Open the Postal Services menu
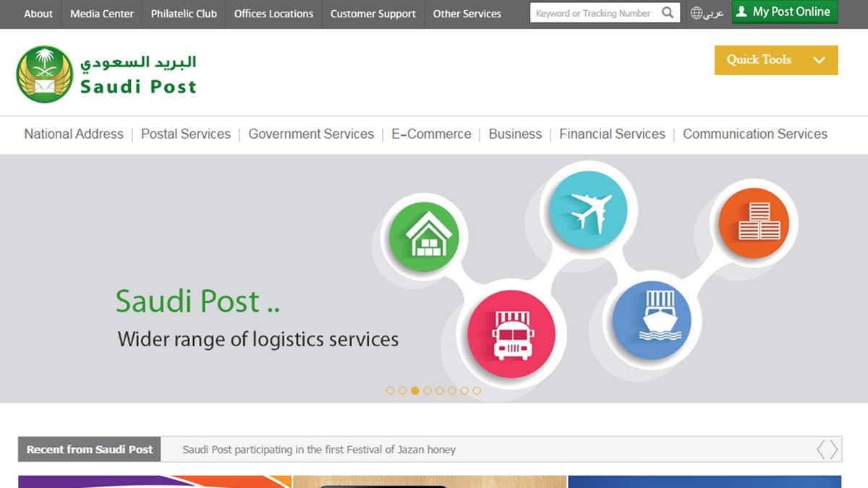Screen dimensions: 868x488 pos(186,134)
